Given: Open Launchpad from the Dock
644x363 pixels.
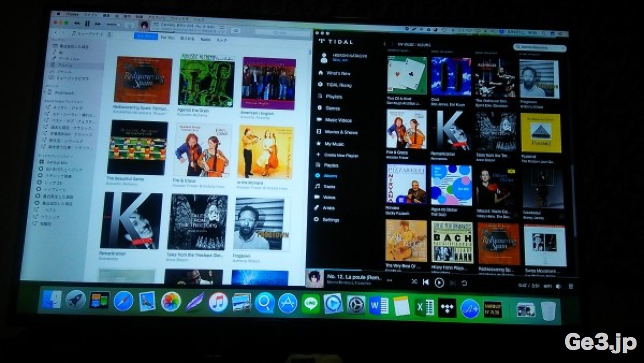Looking at the screenshot, I should click(76, 300).
